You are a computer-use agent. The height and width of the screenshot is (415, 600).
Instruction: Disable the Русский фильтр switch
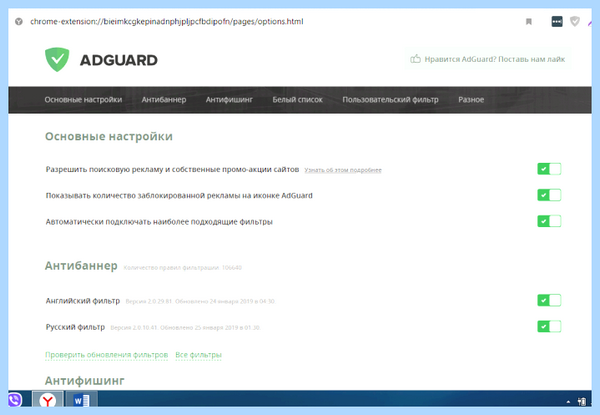click(549, 326)
